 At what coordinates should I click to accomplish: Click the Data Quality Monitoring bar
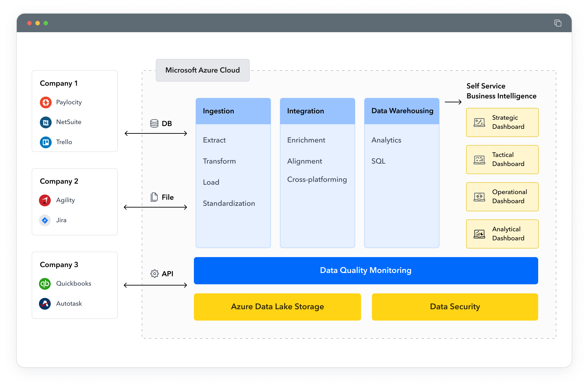coord(365,270)
